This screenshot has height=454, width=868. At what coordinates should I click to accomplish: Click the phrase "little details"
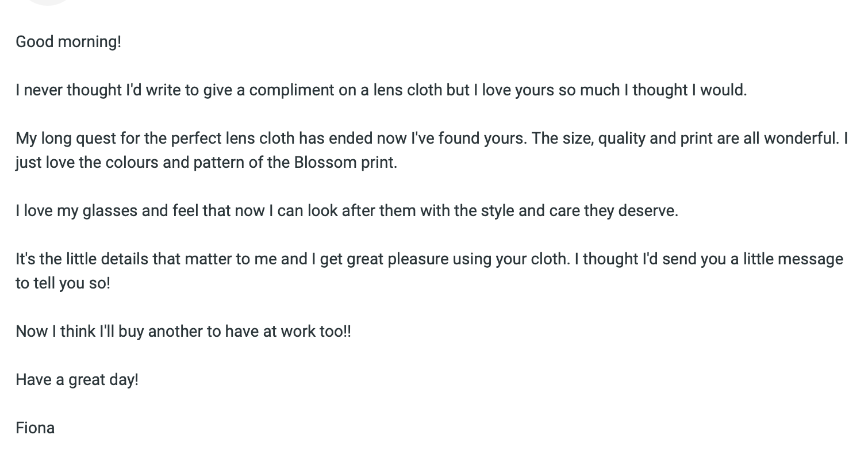pos(107,259)
